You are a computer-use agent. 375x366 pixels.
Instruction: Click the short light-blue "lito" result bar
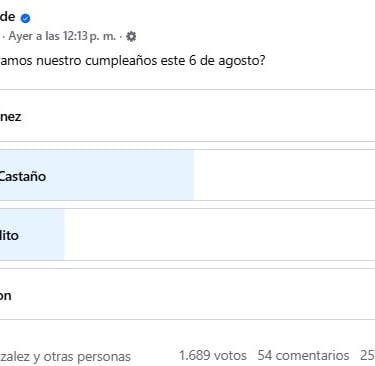coord(32,235)
